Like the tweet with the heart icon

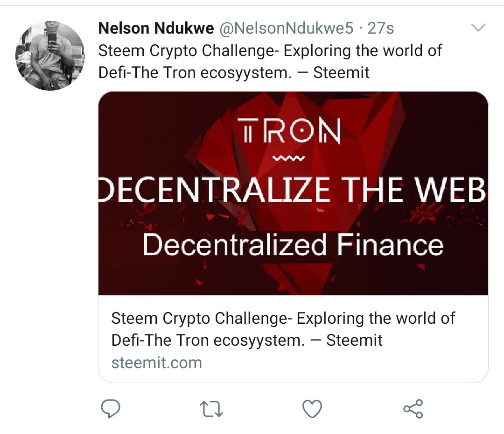coord(312,409)
